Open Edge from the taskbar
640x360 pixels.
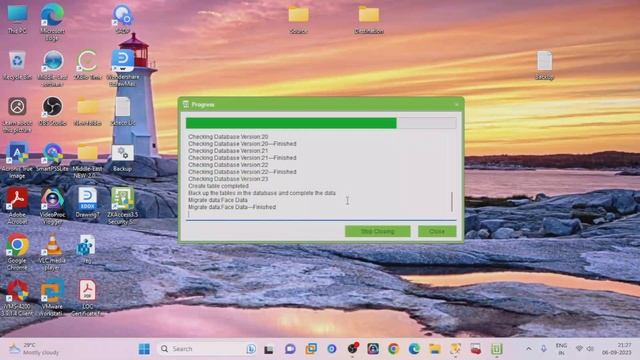point(414,349)
